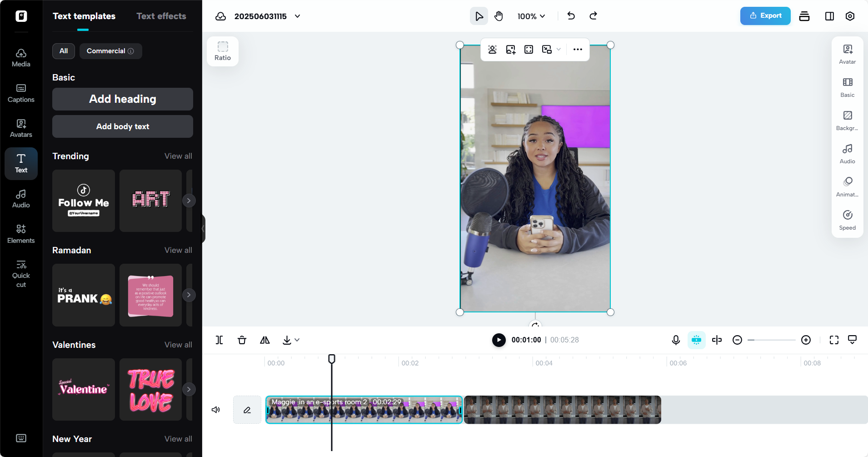Undo the last action
Screen dimensions: 868x457
tap(571, 16)
